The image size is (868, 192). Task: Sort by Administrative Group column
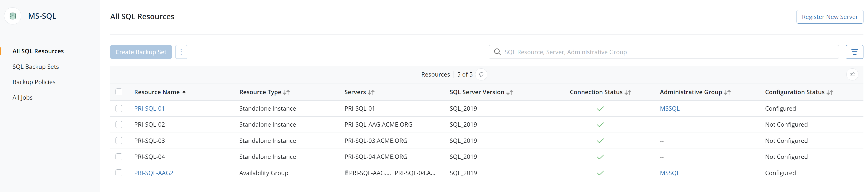pos(727,92)
